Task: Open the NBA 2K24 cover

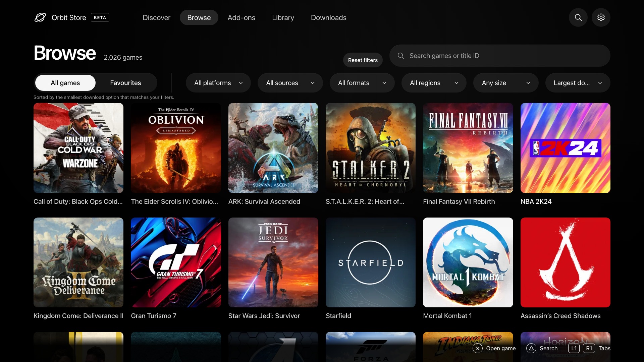Action: pos(566,148)
